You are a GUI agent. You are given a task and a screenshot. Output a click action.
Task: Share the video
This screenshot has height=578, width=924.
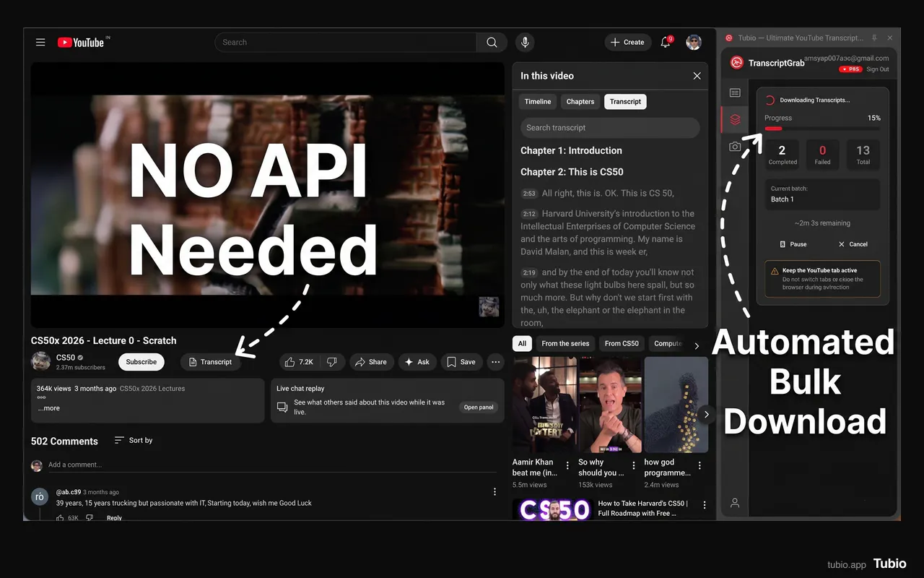tap(371, 362)
